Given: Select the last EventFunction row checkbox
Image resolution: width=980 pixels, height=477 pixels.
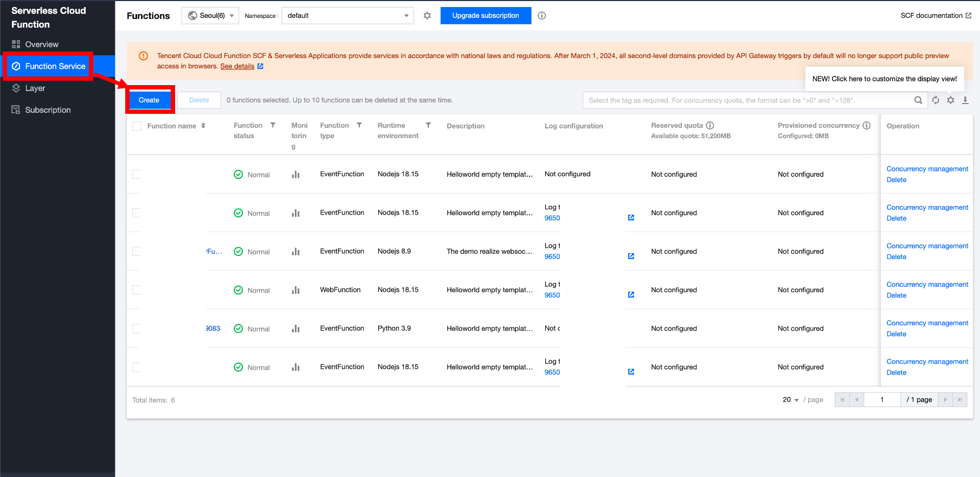Looking at the screenshot, I should tap(137, 367).
